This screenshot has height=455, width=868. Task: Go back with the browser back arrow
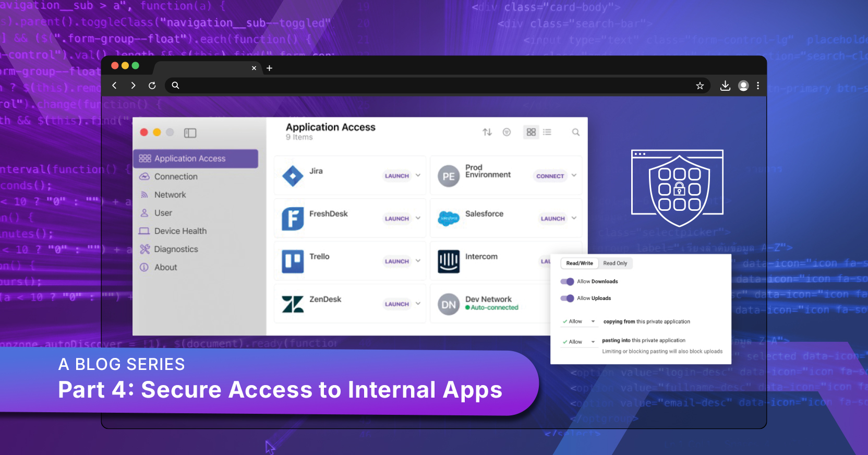pyautogui.click(x=114, y=86)
